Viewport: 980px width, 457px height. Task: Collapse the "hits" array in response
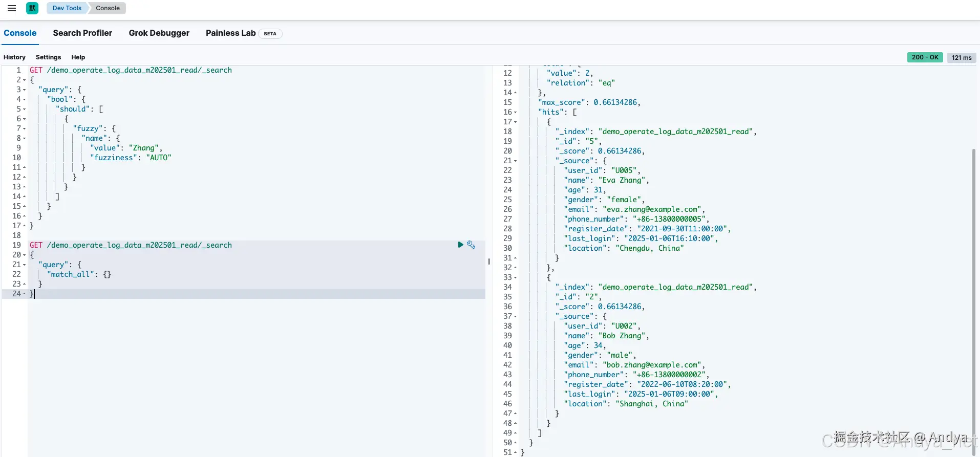point(515,113)
